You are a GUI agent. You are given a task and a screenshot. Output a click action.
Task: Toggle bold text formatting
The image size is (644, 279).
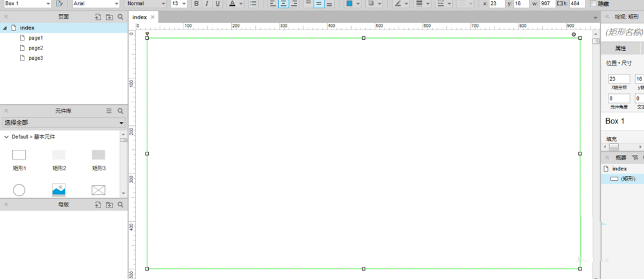click(196, 4)
